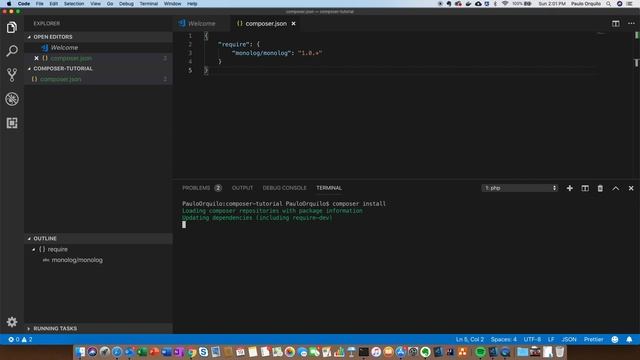Open the date and time 'Sun 2:01 PM'
The image size is (640, 360).
[552, 4]
